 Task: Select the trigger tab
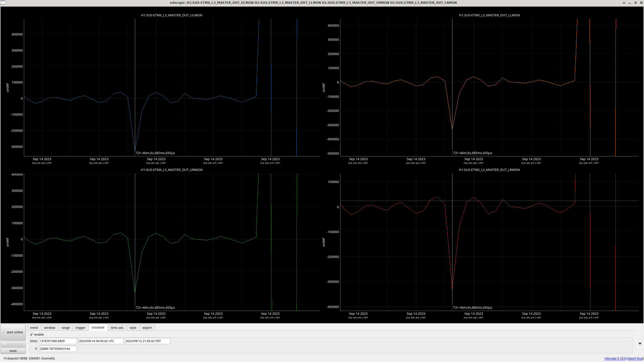point(80,328)
